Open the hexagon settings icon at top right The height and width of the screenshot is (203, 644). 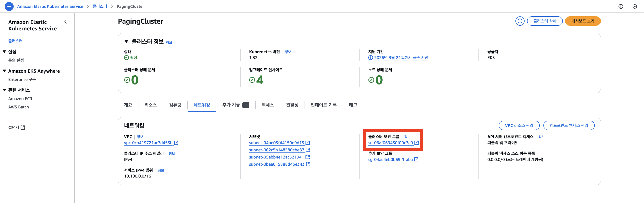tap(635, 6)
